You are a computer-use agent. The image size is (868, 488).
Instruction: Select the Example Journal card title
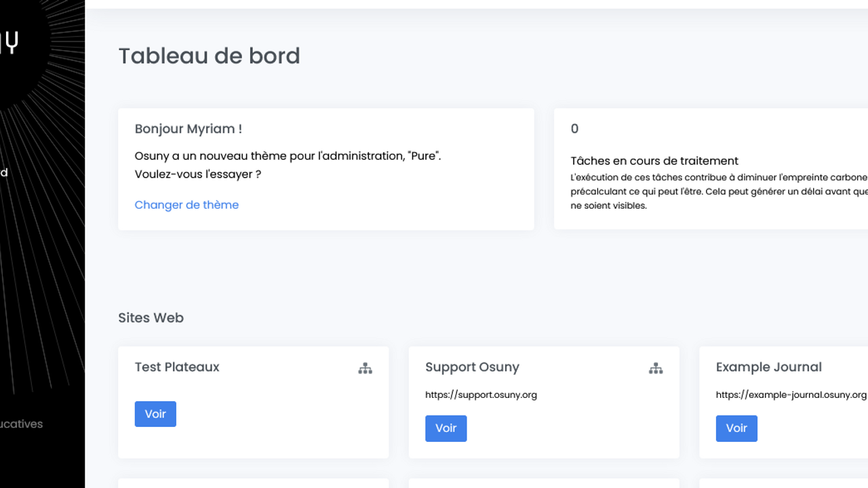(x=768, y=367)
